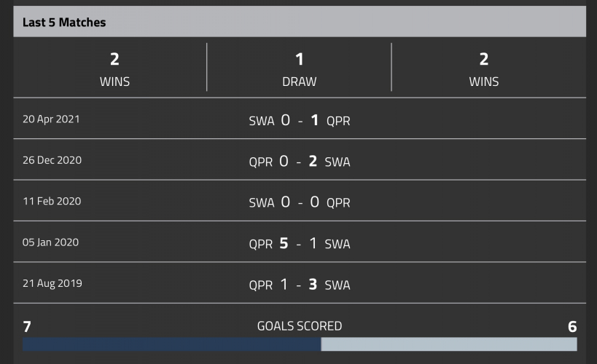Click the QPR 0 - 2 SWA score

300,161
